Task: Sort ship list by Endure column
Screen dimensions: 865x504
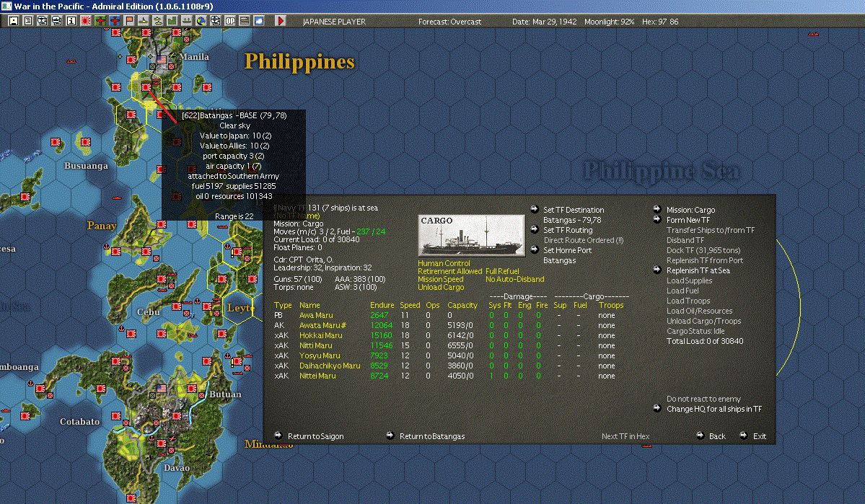Action: [x=382, y=305]
